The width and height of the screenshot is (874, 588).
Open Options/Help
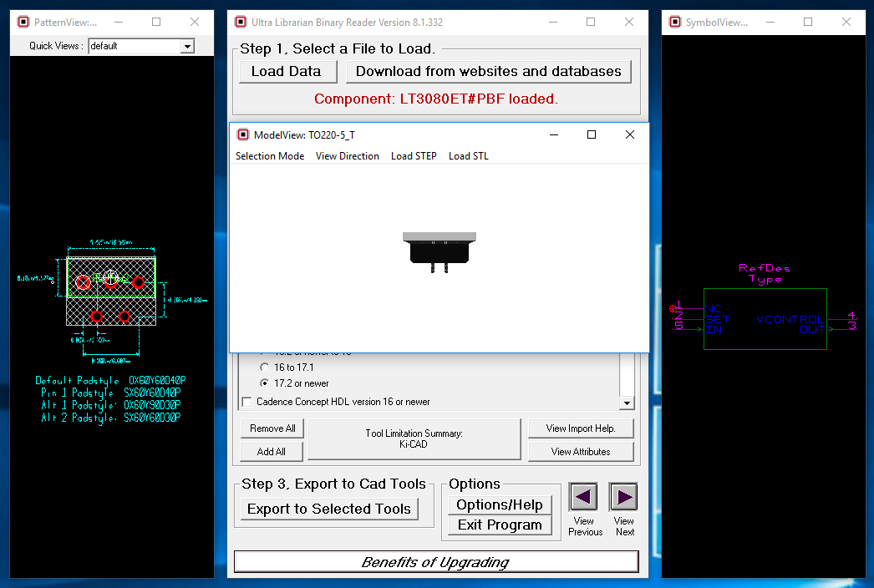tap(500, 505)
